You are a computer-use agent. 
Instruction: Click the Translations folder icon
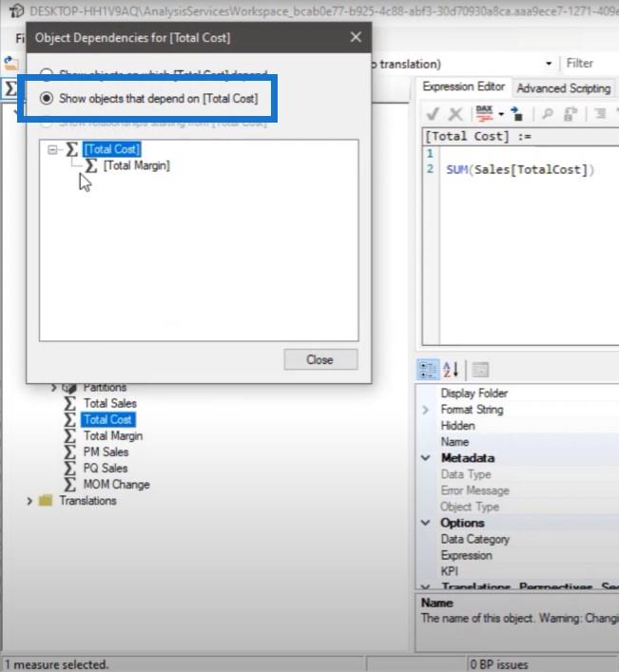[45, 501]
